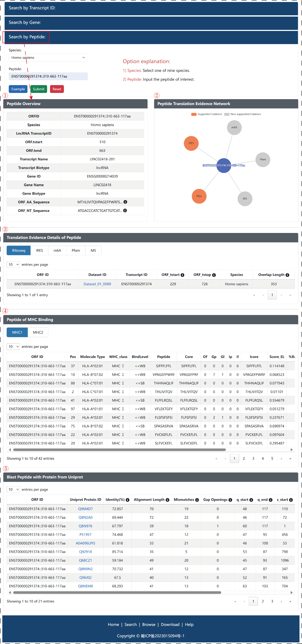Open Uniprot protein A0A096LPI5 link
Viewport: 302px width, 644px height.
pos(85,543)
